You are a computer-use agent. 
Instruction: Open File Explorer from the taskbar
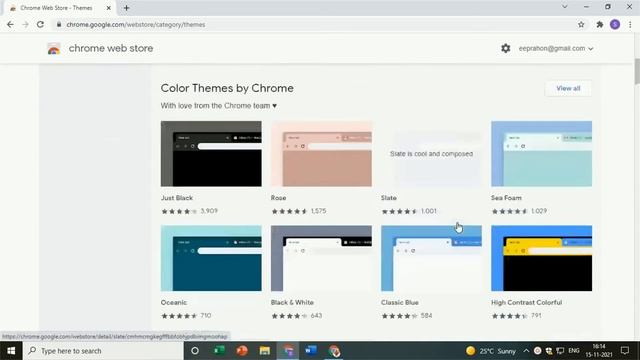coord(264,351)
